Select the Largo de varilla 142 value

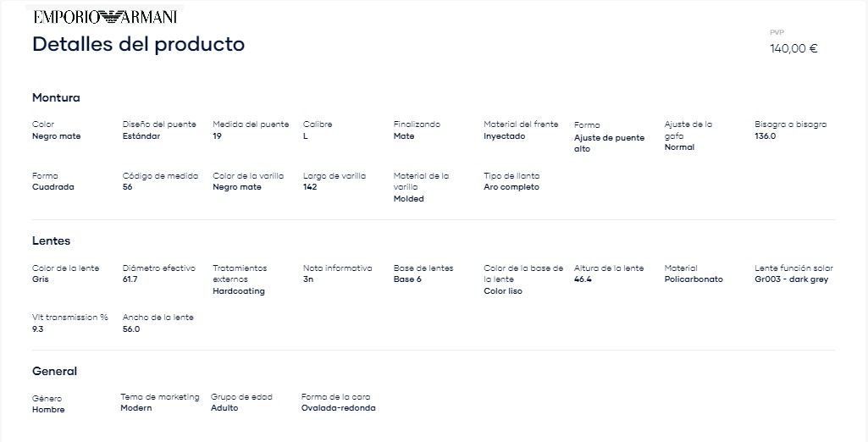pos(310,187)
